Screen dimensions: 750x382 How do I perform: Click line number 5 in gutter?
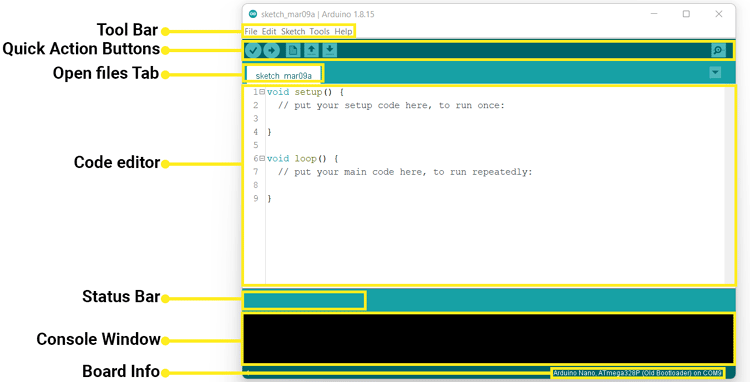(256, 145)
